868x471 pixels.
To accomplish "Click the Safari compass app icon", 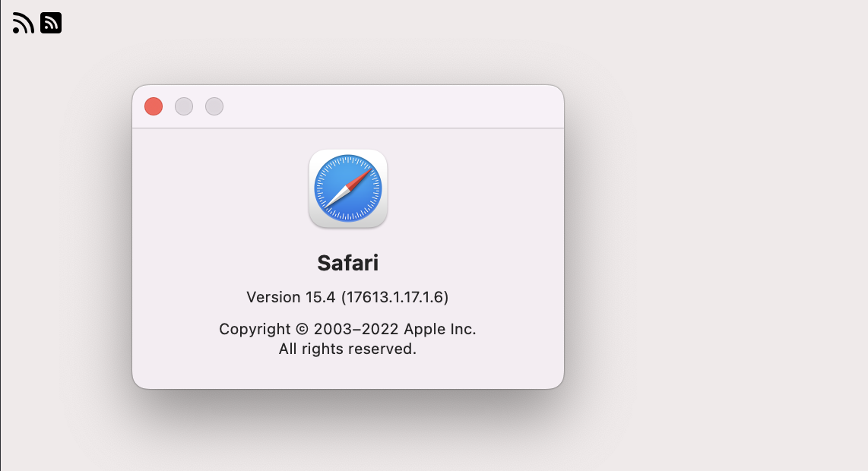I will (347, 188).
